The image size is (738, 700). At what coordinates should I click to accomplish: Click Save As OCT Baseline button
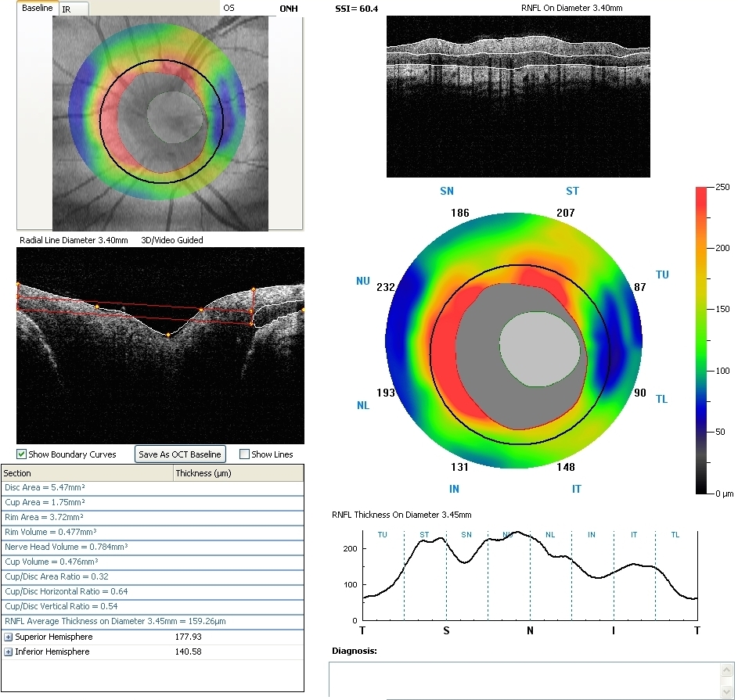180,454
